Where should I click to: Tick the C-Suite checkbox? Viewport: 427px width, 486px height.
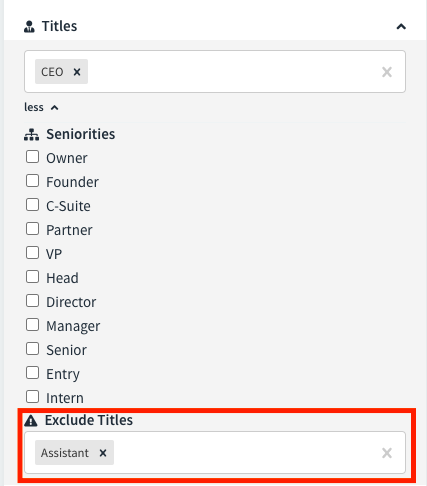tap(32, 205)
